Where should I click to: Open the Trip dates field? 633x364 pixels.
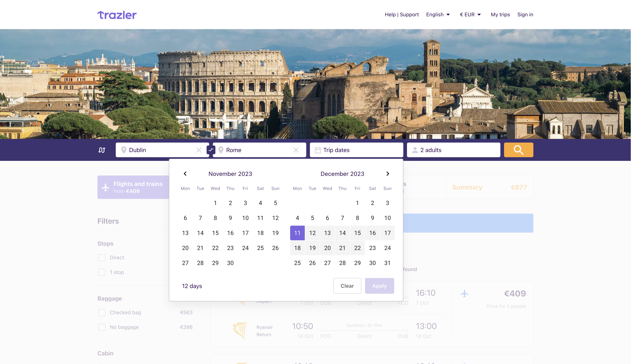(x=356, y=150)
